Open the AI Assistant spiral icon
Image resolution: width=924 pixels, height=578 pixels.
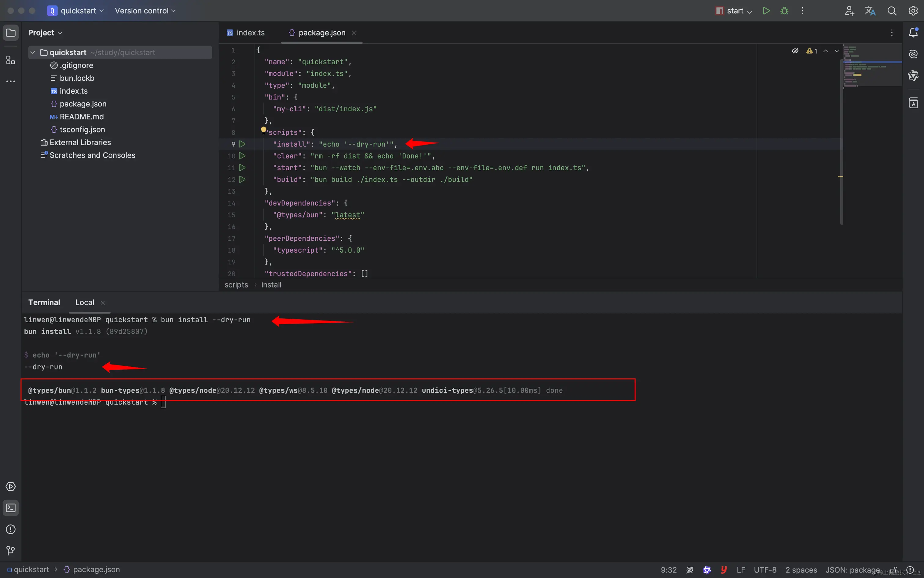pos(913,54)
